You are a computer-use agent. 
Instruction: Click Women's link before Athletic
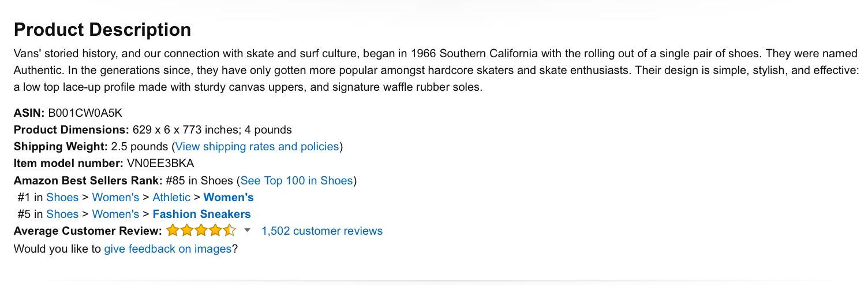pos(115,197)
